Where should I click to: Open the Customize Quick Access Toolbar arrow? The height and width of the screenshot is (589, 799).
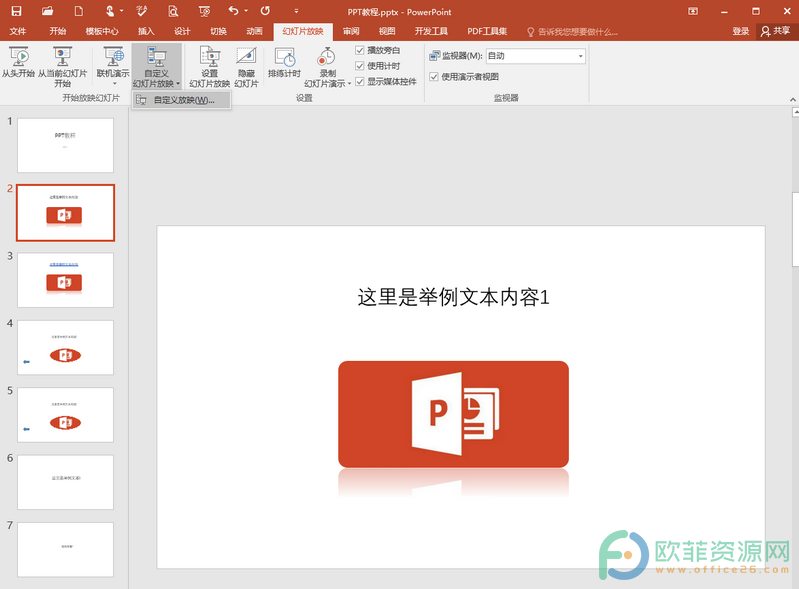(296, 11)
